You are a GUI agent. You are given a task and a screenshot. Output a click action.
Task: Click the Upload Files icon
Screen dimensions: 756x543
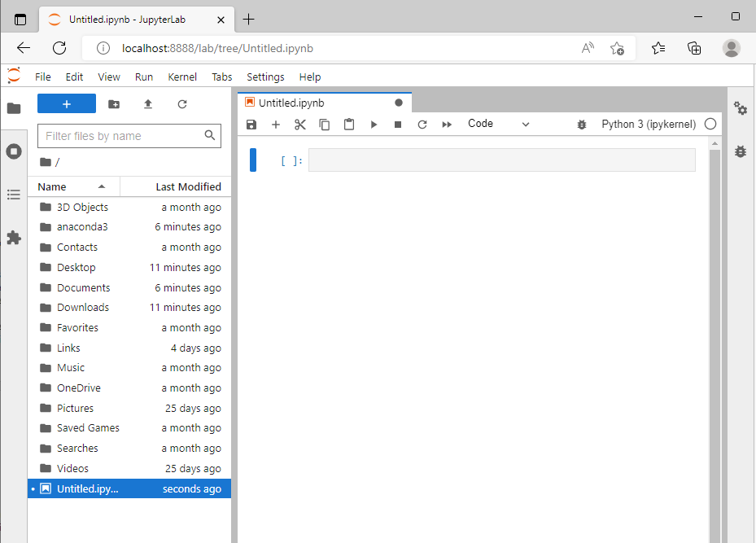pyautogui.click(x=148, y=104)
